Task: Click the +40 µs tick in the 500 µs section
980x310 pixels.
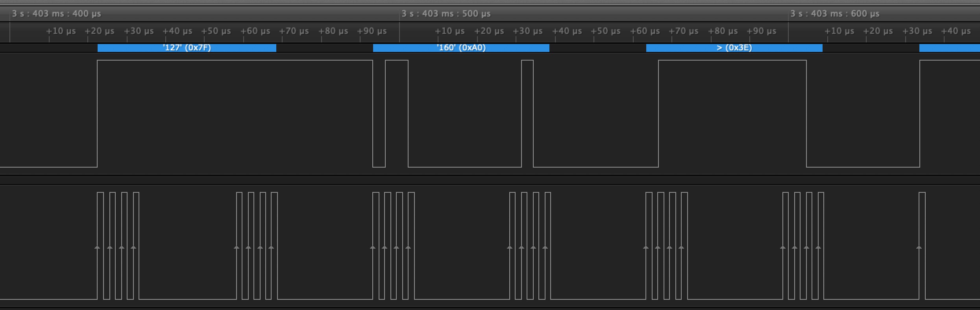Action: pos(567,31)
